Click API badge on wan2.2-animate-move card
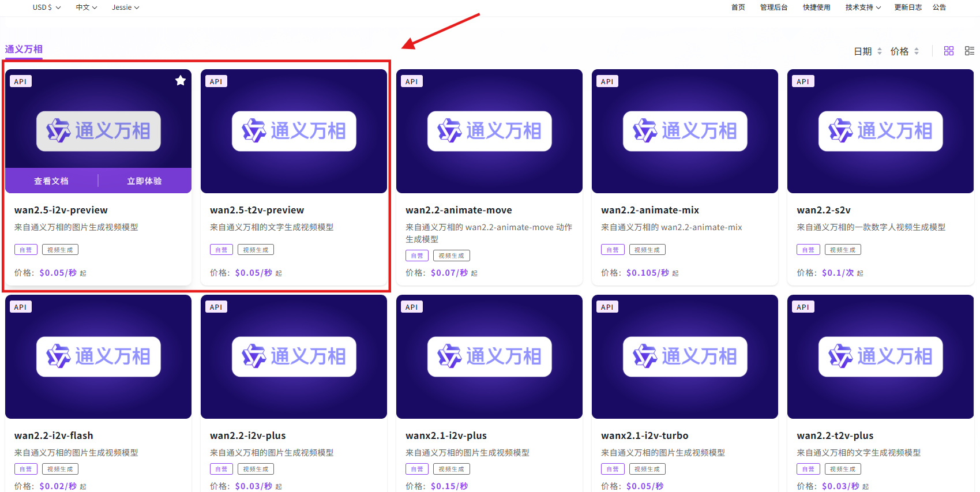 point(412,81)
